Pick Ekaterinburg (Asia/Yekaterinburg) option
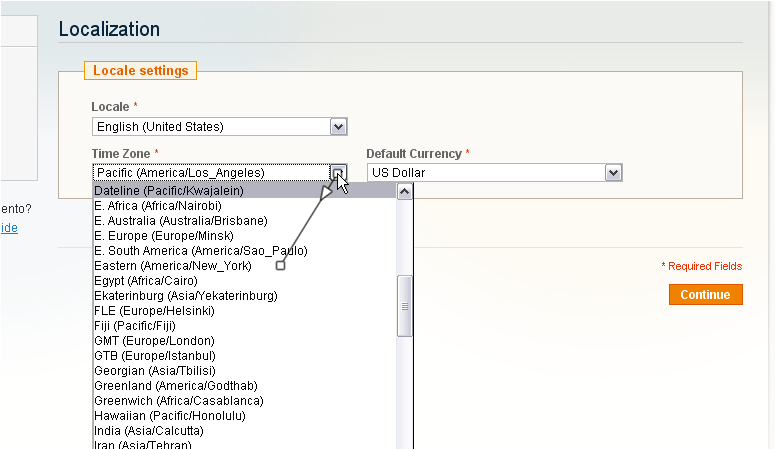This screenshot has height=450, width=776. tap(186, 296)
